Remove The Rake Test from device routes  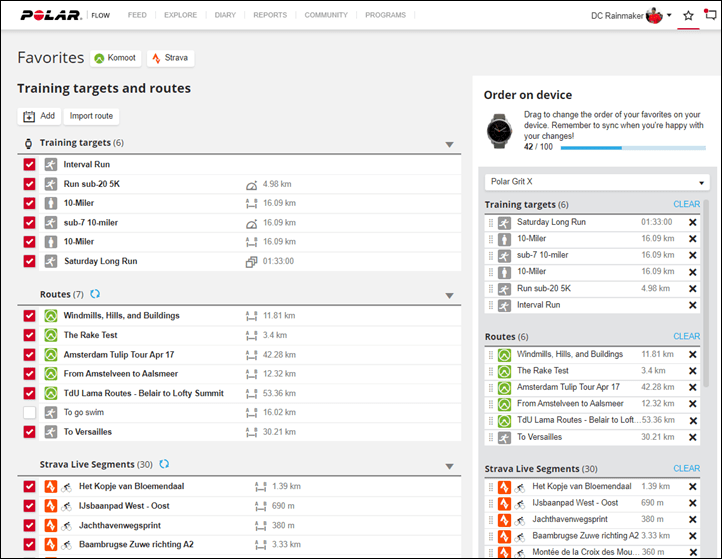click(x=692, y=371)
